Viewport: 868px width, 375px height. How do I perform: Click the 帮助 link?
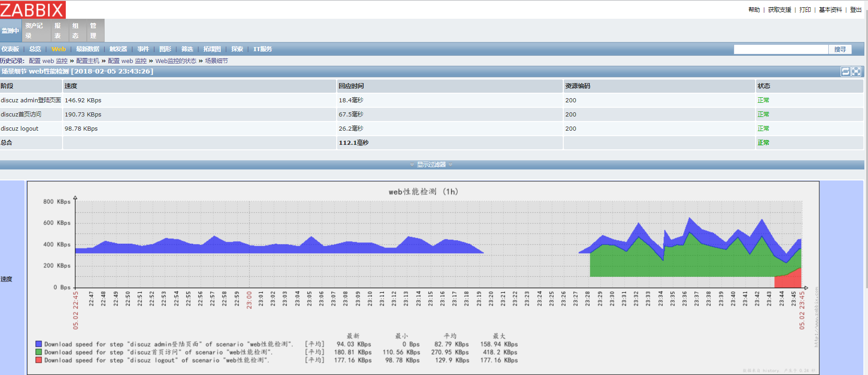pyautogui.click(x=754, y=10)
